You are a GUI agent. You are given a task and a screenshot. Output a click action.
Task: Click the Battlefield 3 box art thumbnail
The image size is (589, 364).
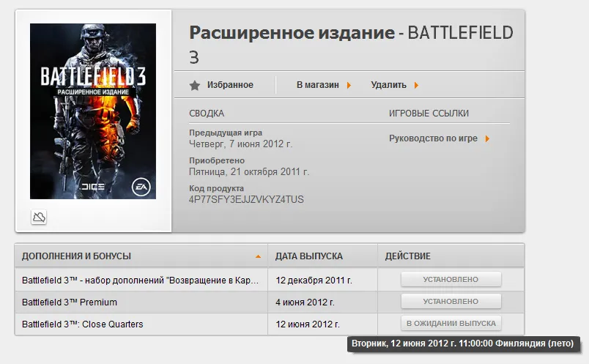pos(93,111)
